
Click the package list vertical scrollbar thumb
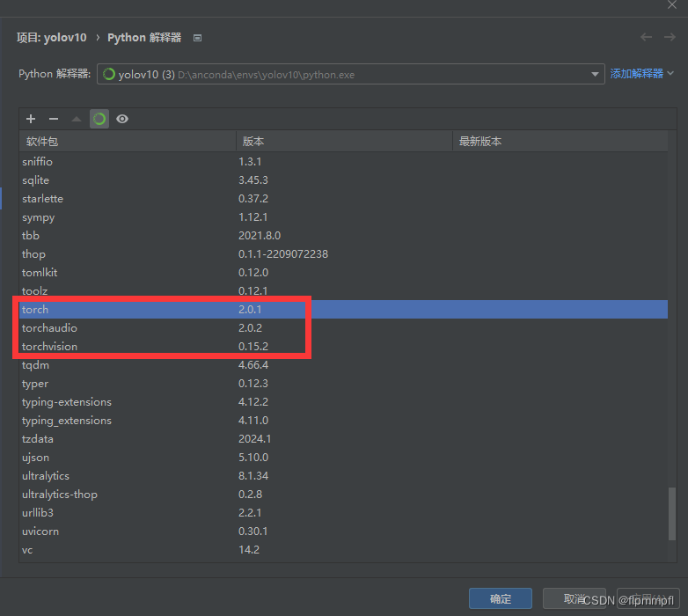tap(672, 514)
